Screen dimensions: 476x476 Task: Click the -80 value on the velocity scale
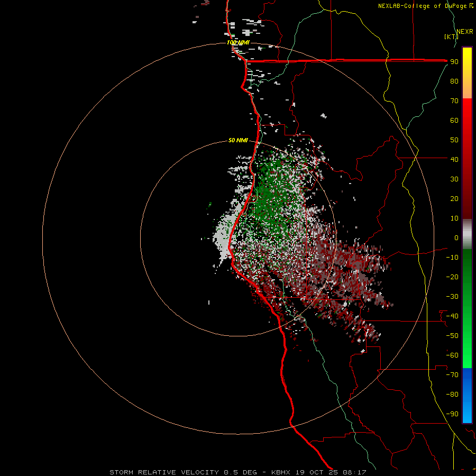coord(452,395)
